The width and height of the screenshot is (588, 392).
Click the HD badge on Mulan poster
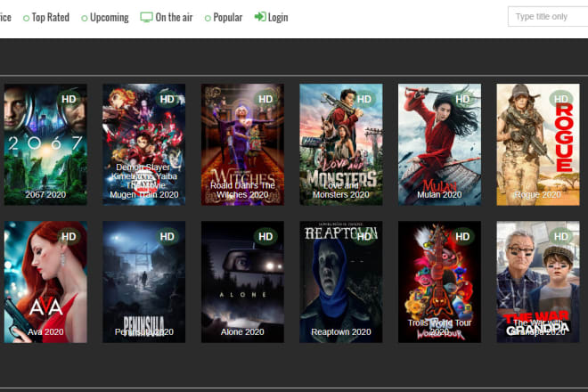point(462,99)
